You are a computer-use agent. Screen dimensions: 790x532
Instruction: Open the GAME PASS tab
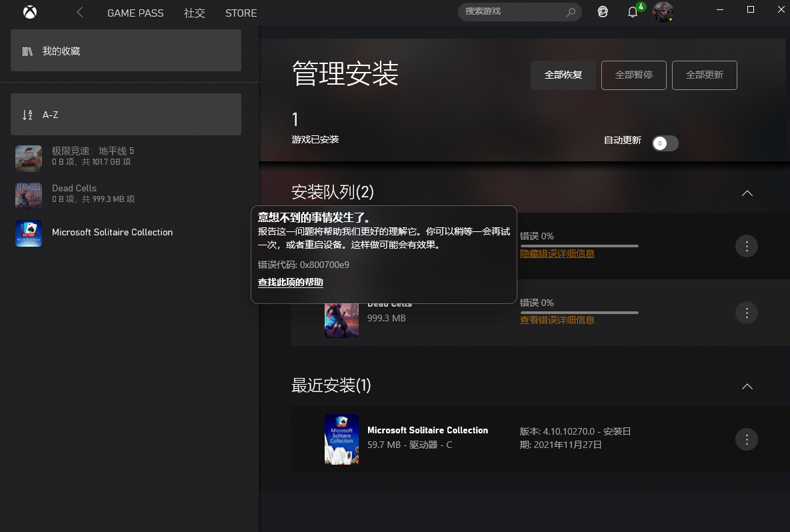tap(135, 13)
